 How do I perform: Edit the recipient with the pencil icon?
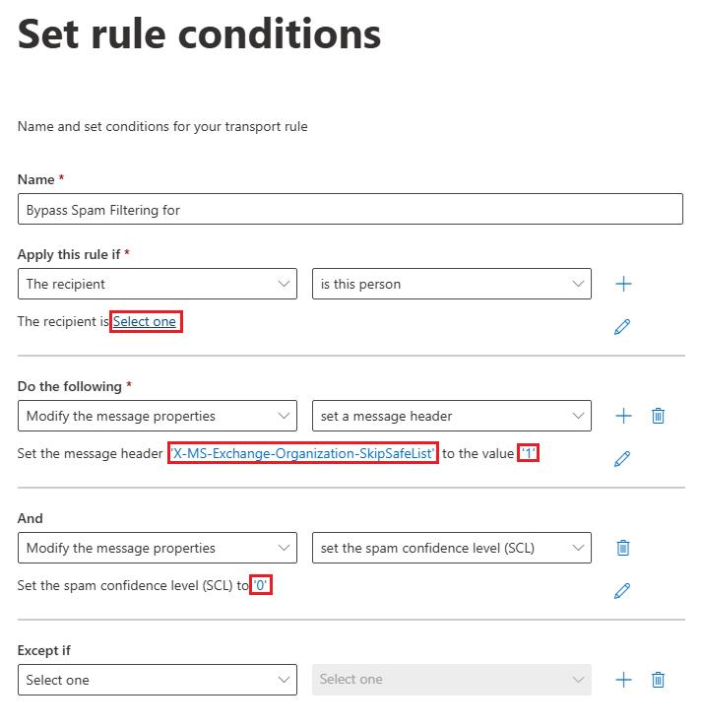[x=622, y=326]
